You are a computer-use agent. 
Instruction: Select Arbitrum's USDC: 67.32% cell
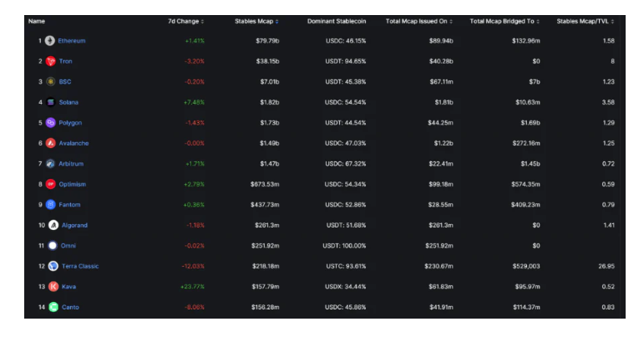click(346, 164)
